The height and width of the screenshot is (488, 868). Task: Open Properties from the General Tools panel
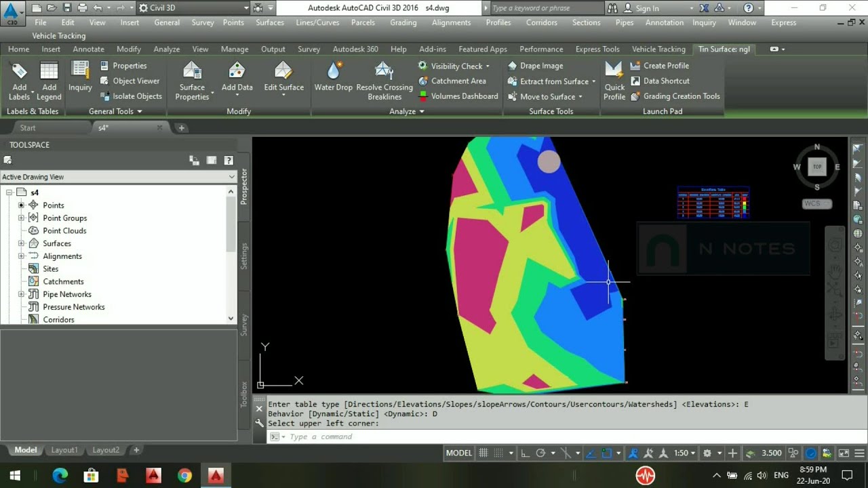point(123,66)
